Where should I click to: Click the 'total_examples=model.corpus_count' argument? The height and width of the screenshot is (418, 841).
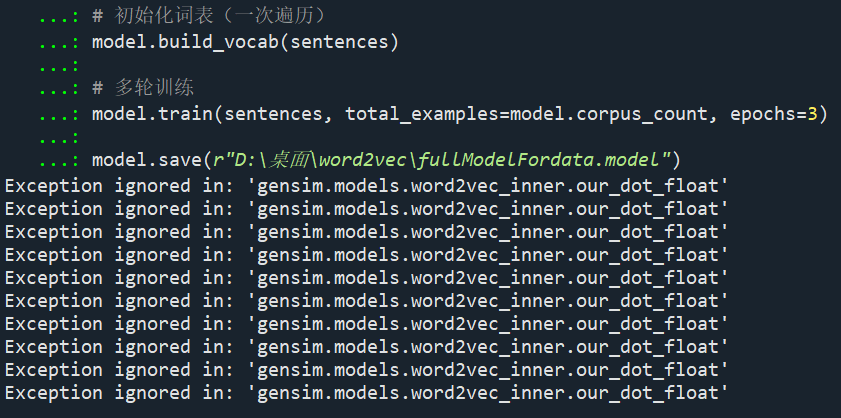[526, 114]
